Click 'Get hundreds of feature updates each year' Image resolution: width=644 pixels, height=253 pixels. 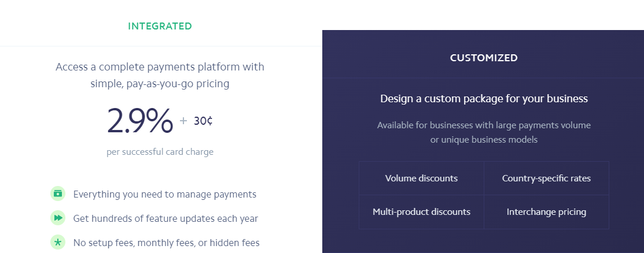(x=165, y=218)
